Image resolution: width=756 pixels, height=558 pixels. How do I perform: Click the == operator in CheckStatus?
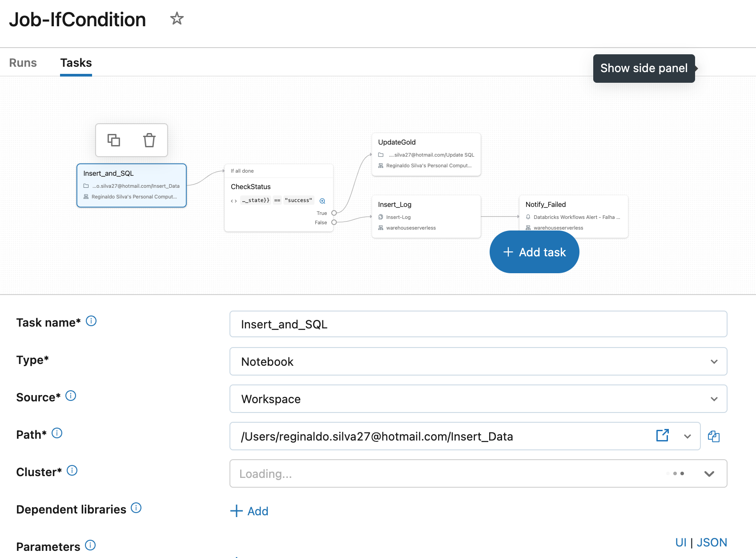click(277, 200)
